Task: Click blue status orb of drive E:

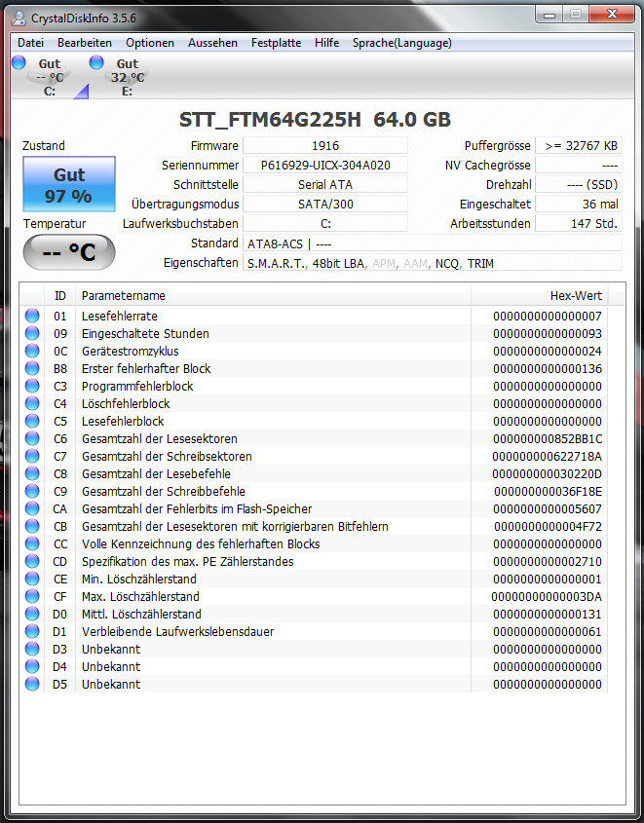Action: click(96, 62)
